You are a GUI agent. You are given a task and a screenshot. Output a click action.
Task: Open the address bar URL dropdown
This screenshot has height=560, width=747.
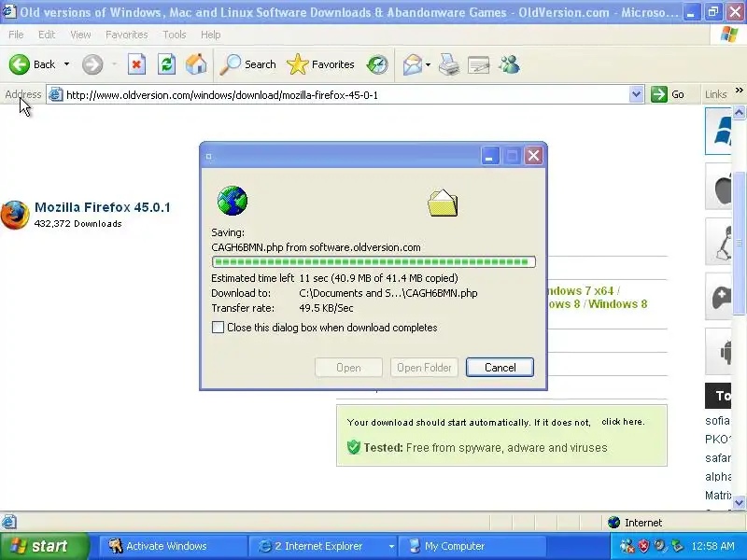coord(636,94)
